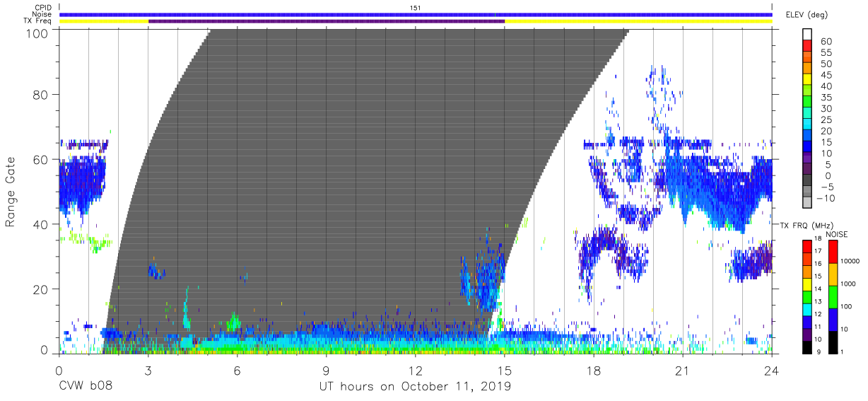Click the red NOISE swatch above 10000

pos(833,251)
